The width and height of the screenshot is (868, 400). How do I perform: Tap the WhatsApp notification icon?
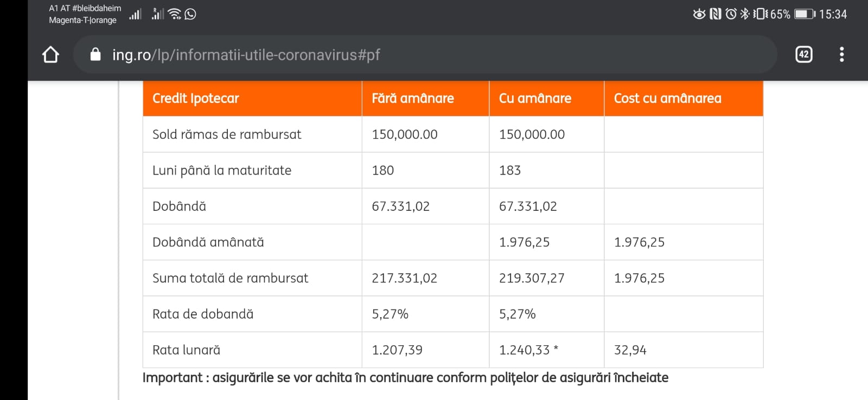click(x=190, y=14)
